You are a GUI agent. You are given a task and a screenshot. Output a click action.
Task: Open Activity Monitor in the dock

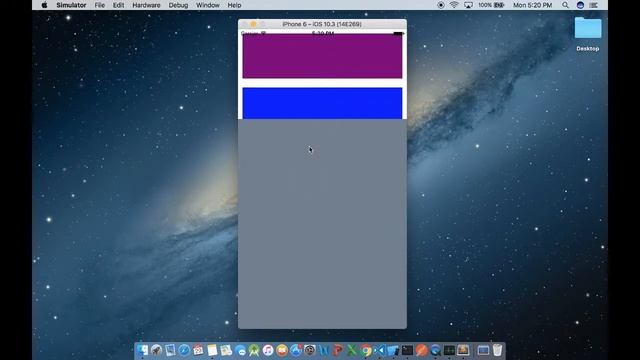point(449,350)
